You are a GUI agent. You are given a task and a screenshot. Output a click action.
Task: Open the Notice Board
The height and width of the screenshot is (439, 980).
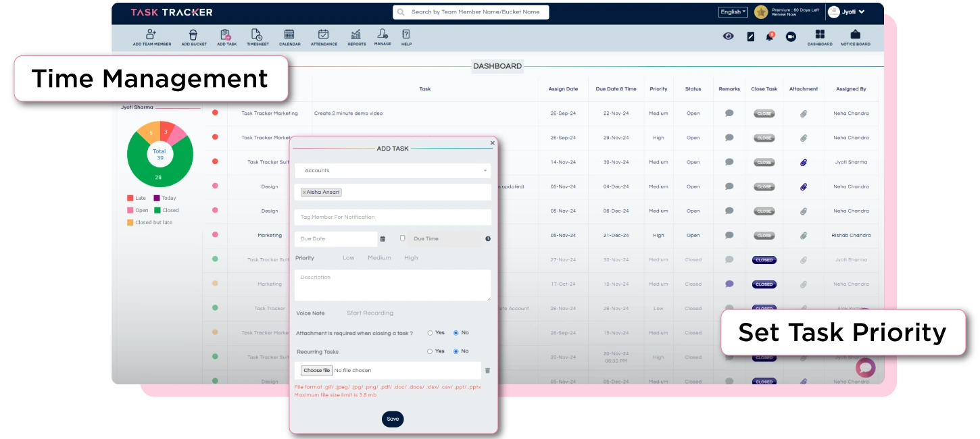(x=856, y=37)
